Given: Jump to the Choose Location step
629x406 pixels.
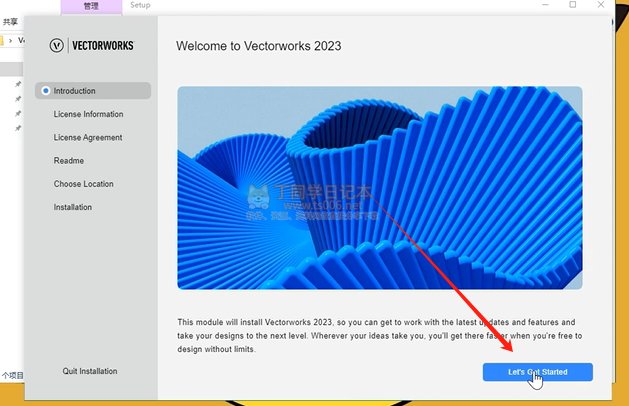Looking at the screenshot, I should point(83,184).
